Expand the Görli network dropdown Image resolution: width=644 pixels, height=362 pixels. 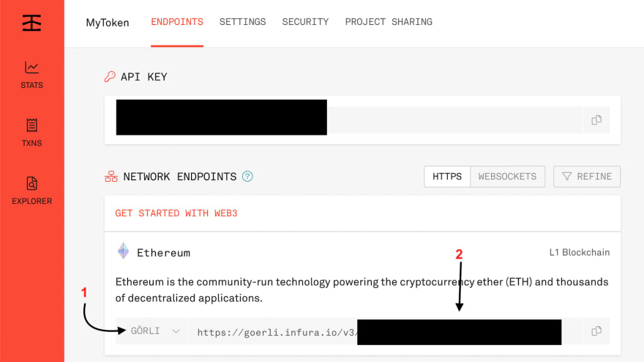coord(155,331)
